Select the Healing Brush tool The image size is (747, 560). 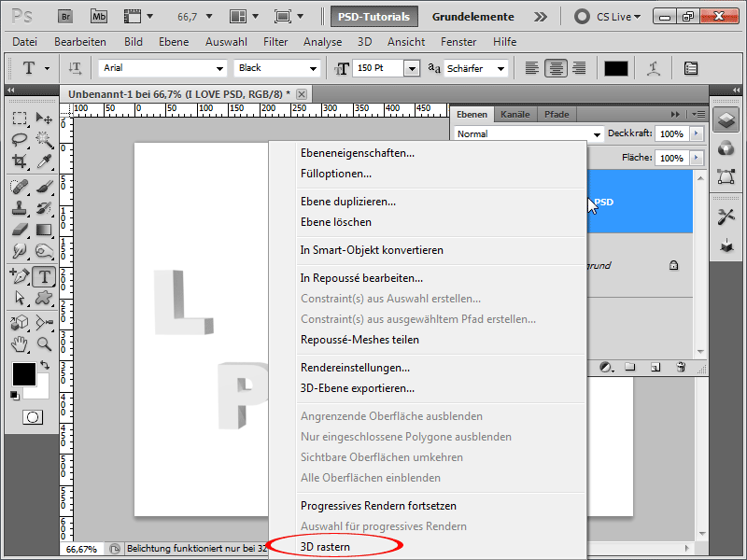coord(20,186)
